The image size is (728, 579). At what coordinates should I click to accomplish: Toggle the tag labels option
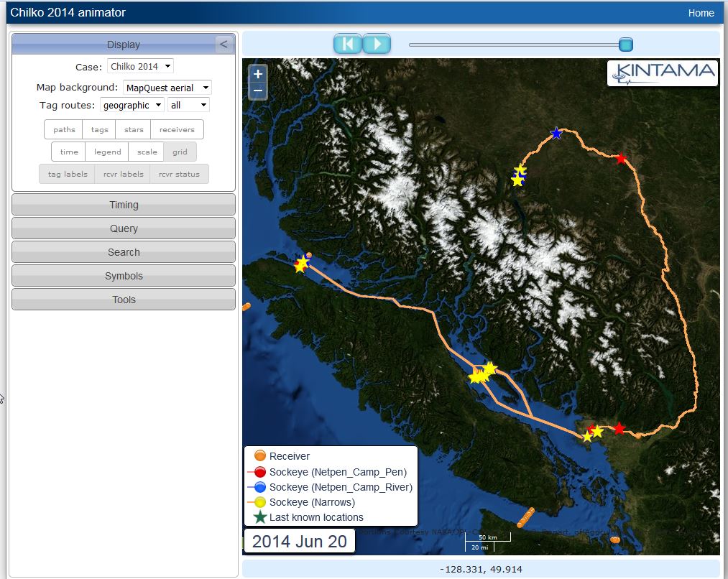pyautogui.click(x=68, y=175)
